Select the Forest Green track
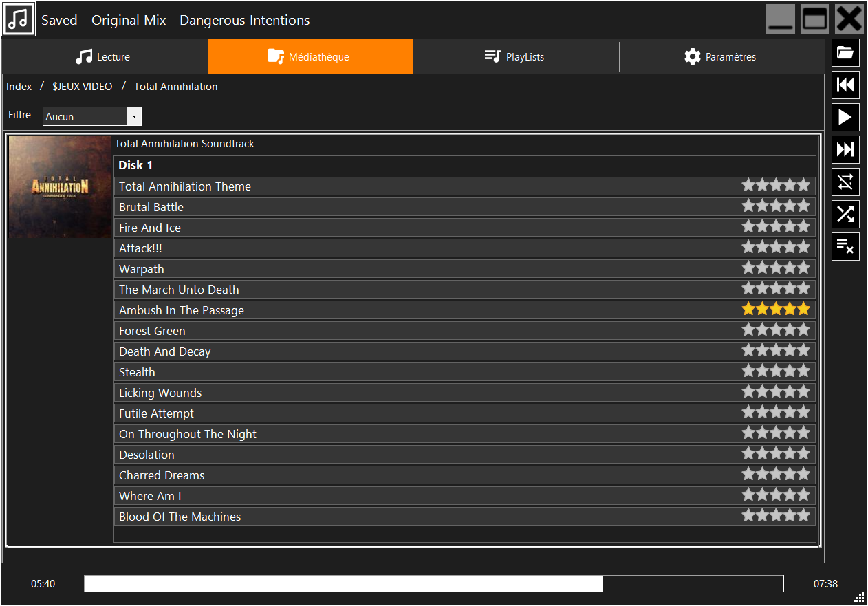 [x=465, y=331]
